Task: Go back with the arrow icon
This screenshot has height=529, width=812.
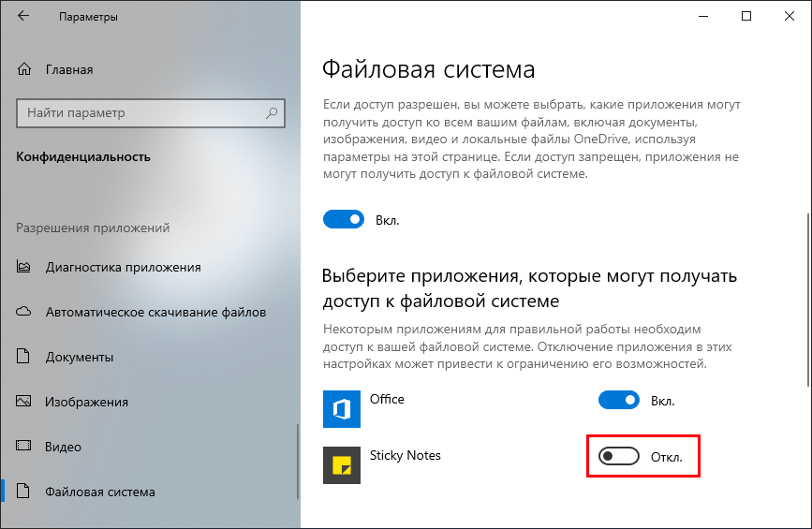Action: coord(23,16)
